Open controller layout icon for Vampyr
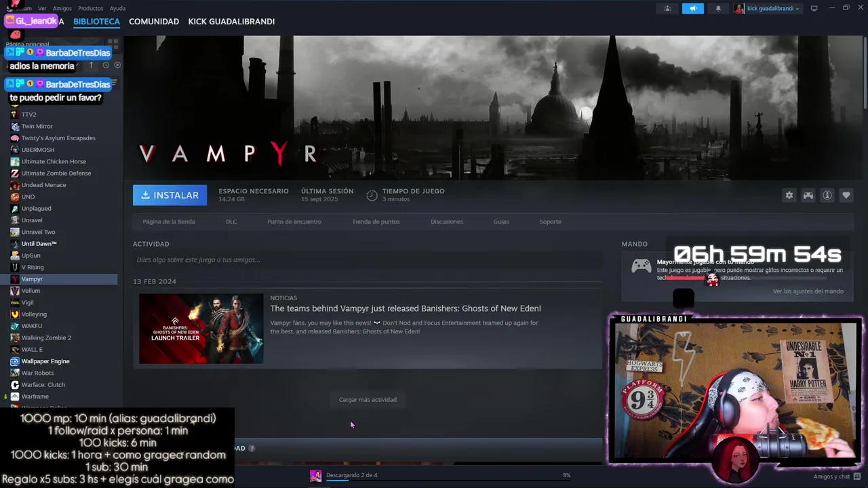 pos(808,195)
